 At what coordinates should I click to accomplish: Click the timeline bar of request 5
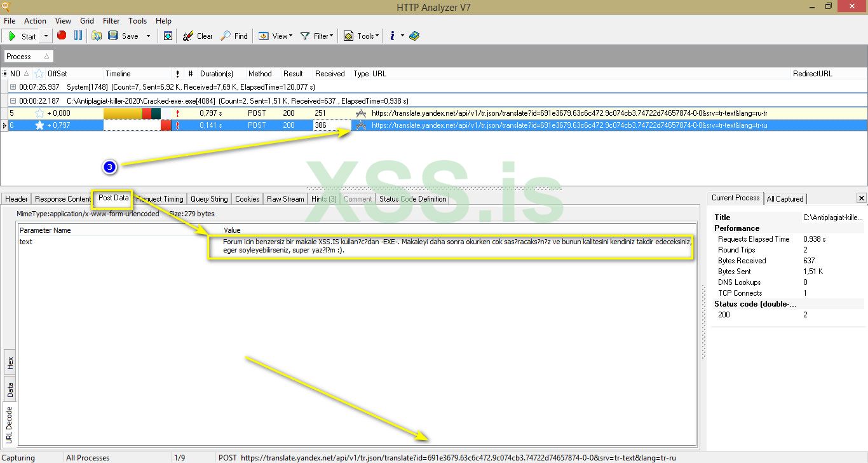(x=132, y=113)
